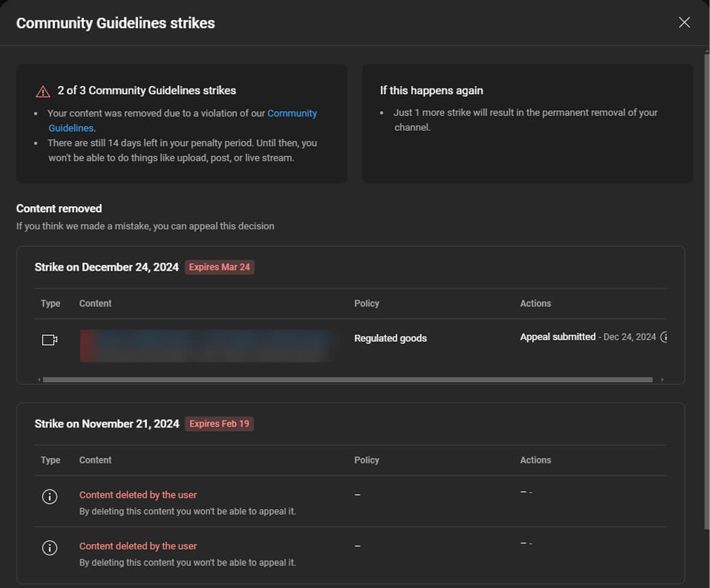Click the second deleted content info icon
Viewport: 710px width, 588px height.
(50, 548)
